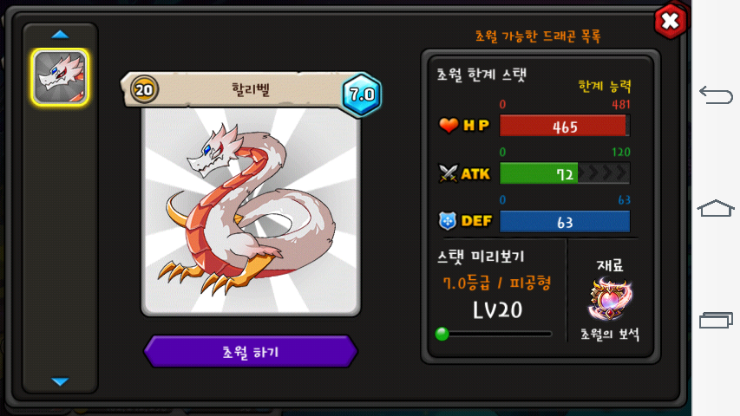The image size is (740, 416).
Task: Select the white dragon thumbnail in the list
Action: pyautogui.click(x=60, y=77)
